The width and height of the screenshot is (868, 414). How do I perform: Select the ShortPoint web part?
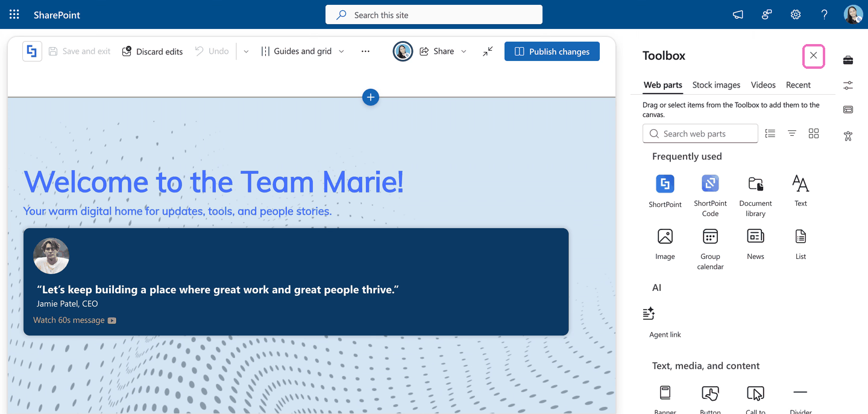pyautogui.click(x=665, y=191)
